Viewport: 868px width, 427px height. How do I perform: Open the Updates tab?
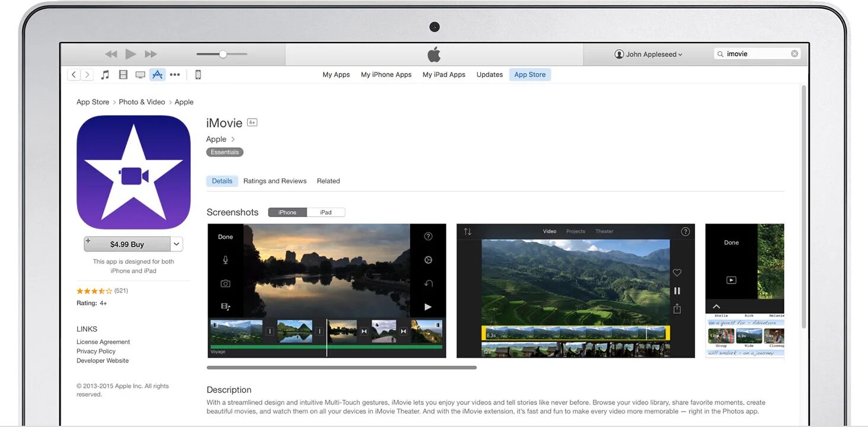[x=490, y=75]
